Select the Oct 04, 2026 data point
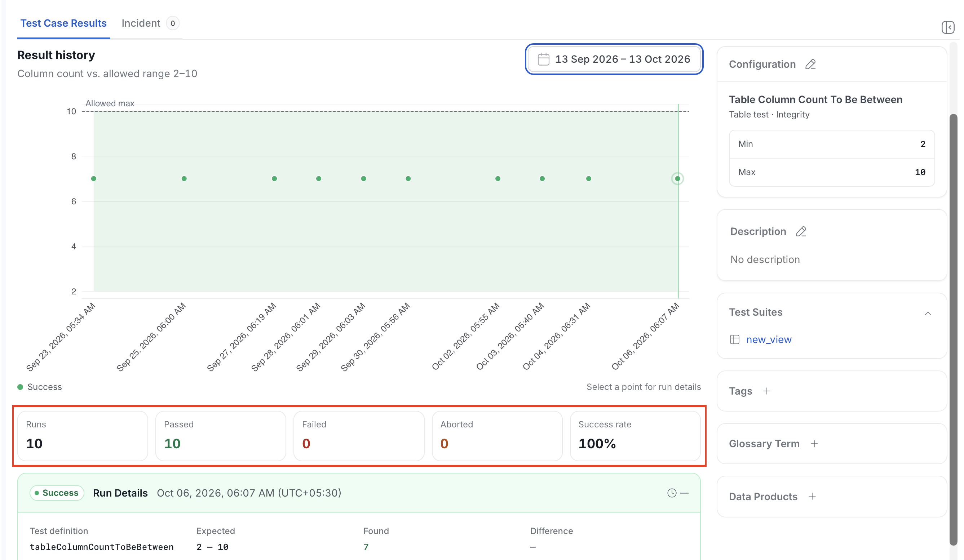Image resolution: width=964 pixels, height=560 pixels. pyautogui.click(x=588, y=178)
